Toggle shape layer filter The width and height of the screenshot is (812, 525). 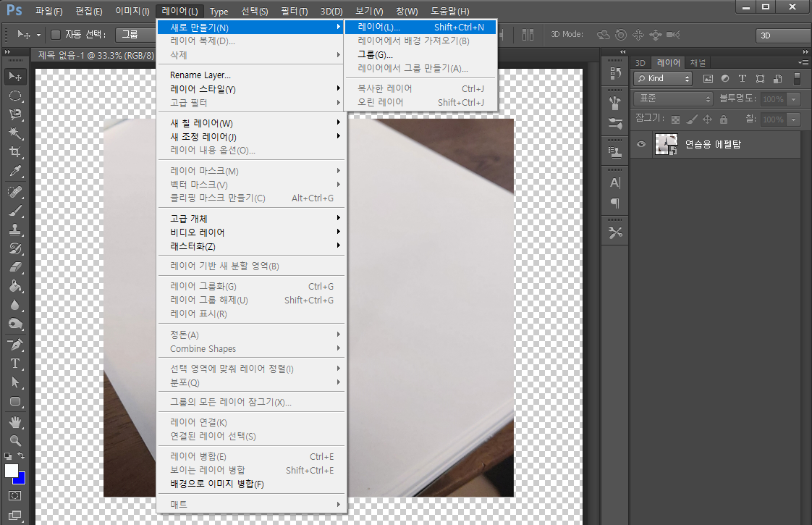[760, 78]
